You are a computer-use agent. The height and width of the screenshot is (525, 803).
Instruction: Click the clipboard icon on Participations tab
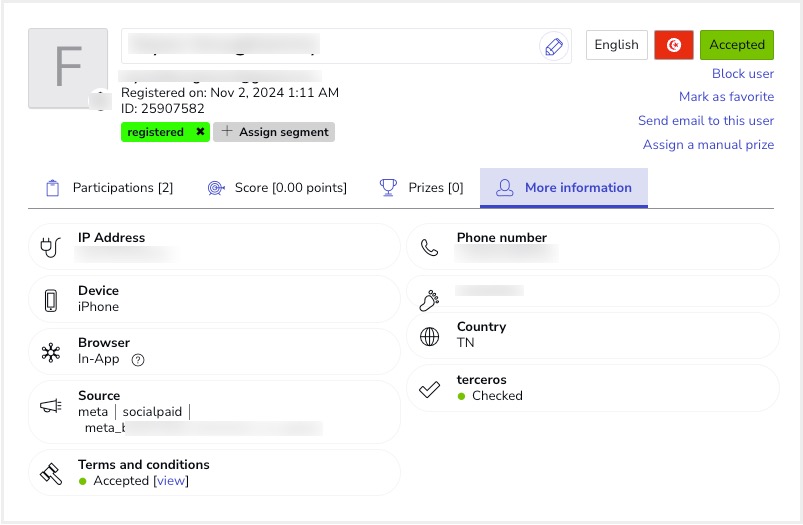tap(53, 188)
